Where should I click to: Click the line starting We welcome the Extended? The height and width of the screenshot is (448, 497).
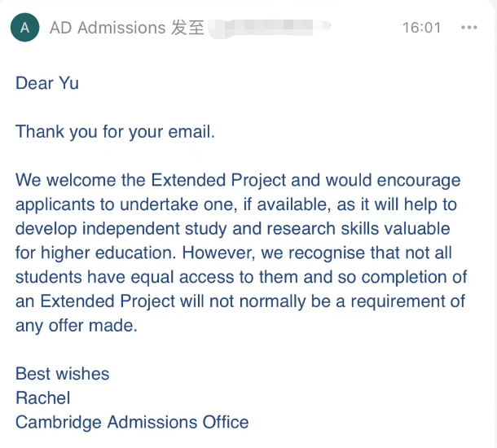tap(238, 180)
